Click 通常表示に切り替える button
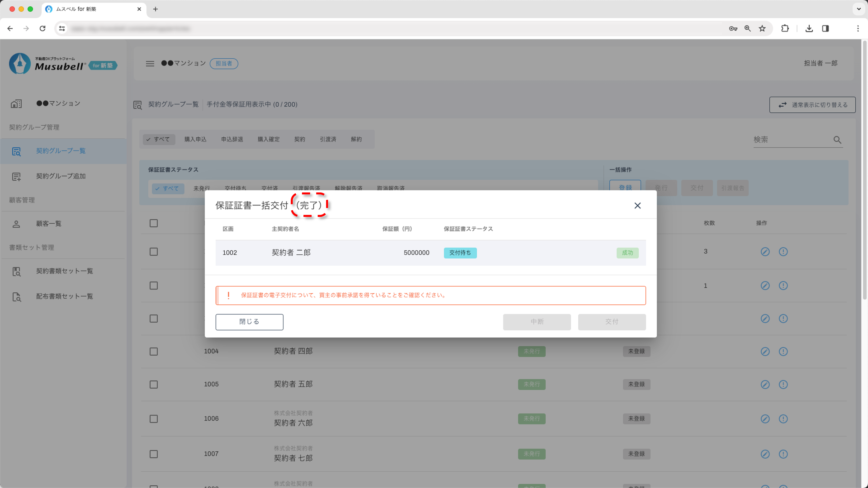This screenshot has height=488, width=868. click(x=812, y=105)
